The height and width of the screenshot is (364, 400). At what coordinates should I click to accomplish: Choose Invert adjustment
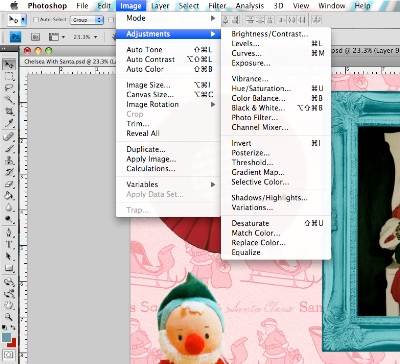click(x=276, y=143)
